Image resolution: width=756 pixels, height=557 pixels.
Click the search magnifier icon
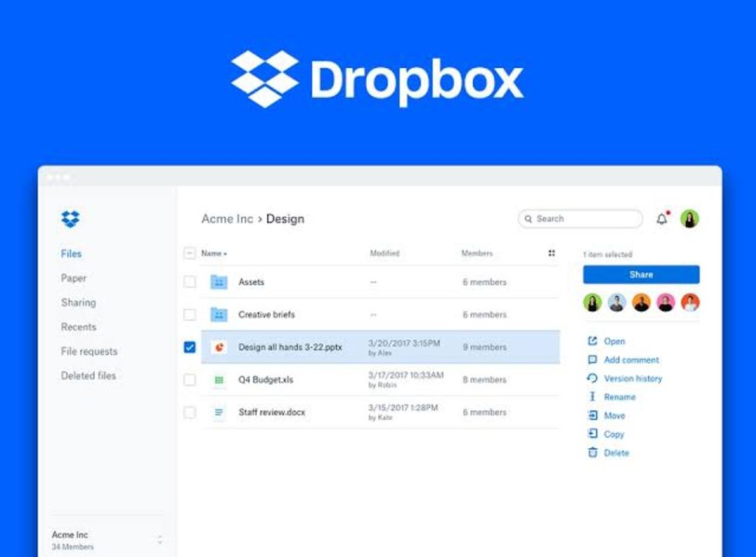529,219
